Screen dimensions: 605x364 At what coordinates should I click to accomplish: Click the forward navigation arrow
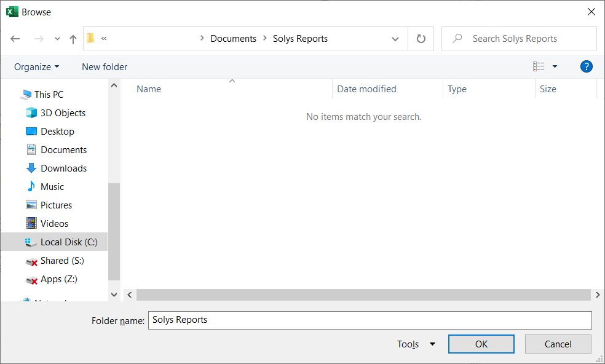tap(39, 39)
